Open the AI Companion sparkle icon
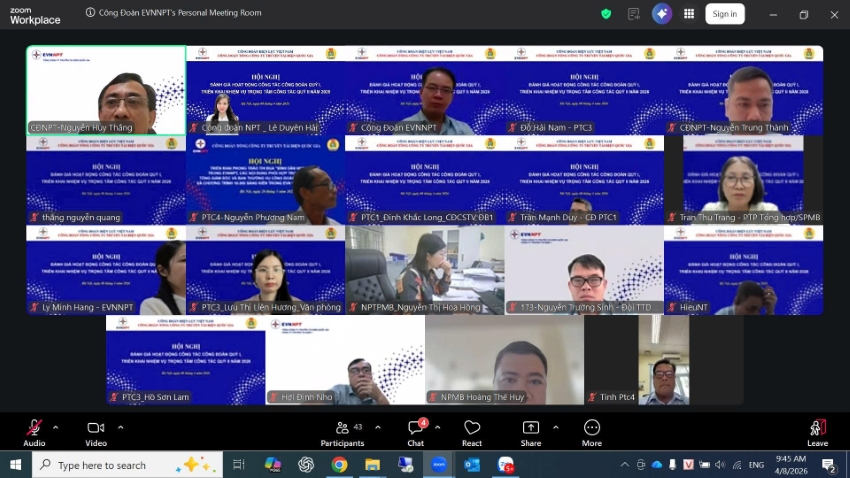This screenshot has width=850, height=478. tap(662, 14)
